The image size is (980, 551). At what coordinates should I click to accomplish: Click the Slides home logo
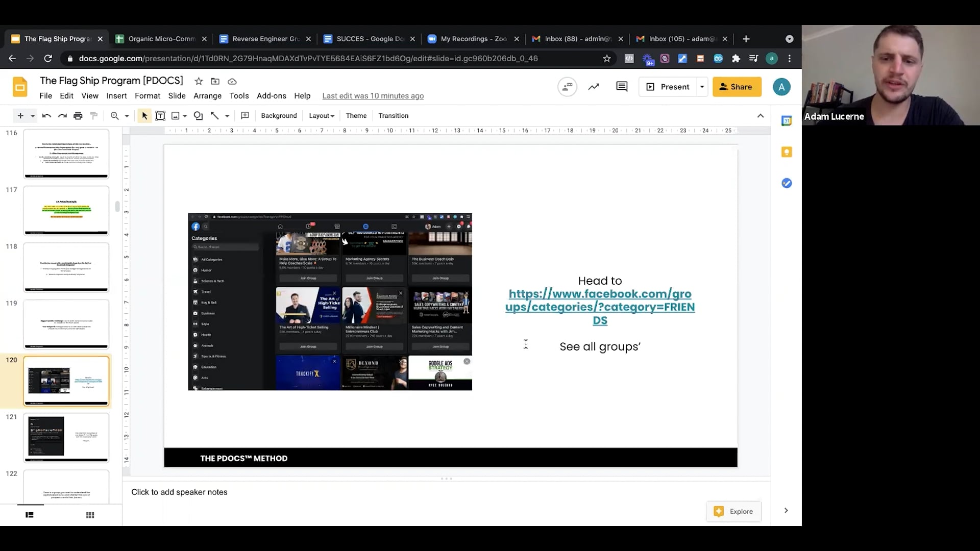pyautogui.click(x=20, y=87)
